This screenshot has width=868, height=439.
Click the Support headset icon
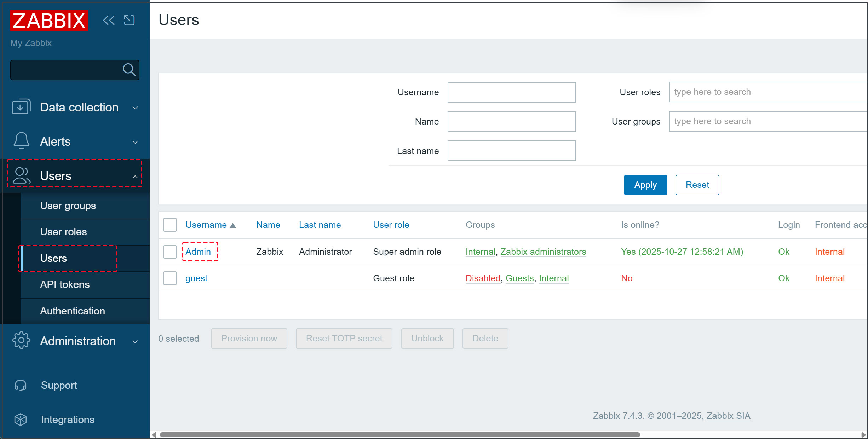pyautogui.click(x=21, y=385)
